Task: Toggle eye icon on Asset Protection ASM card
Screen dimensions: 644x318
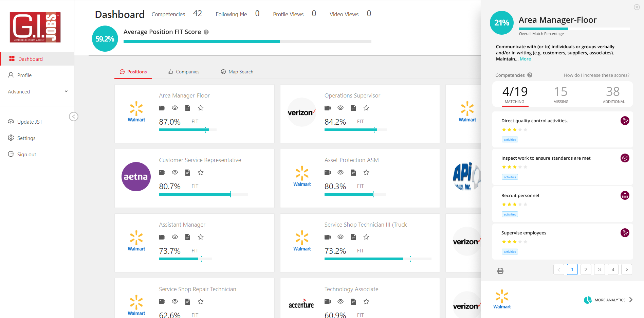Action: point(341,172)
